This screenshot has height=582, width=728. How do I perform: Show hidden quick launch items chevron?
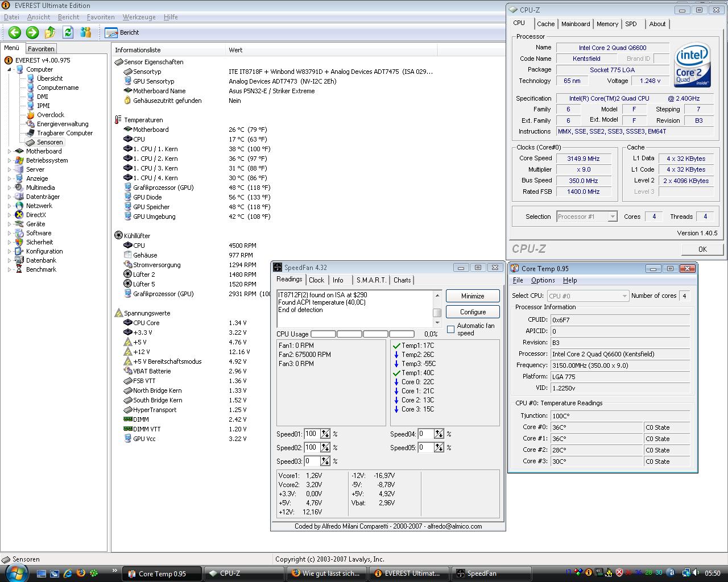(x=115, y=571)
